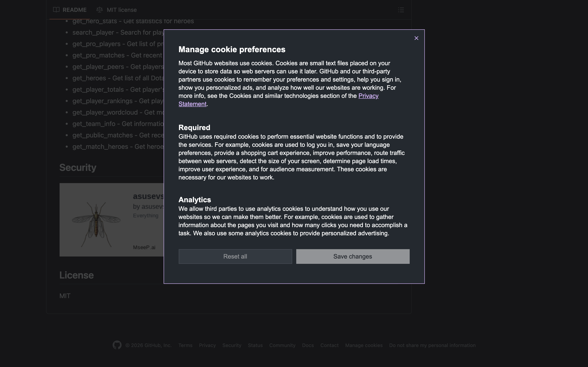This screenshot has width=588, height=367.
Task: Open the Privacy Statement link
Action: click(x=368, y=96)
